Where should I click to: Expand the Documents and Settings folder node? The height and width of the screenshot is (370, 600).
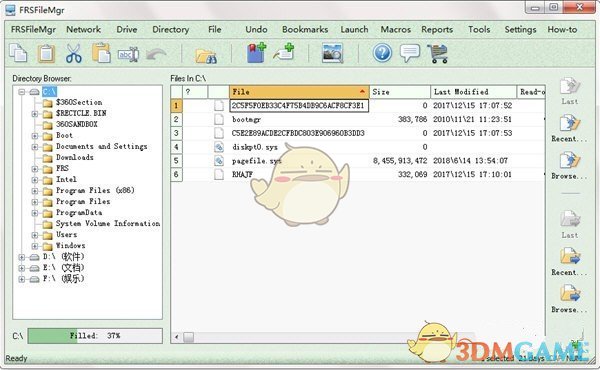(x=35, y=147)
